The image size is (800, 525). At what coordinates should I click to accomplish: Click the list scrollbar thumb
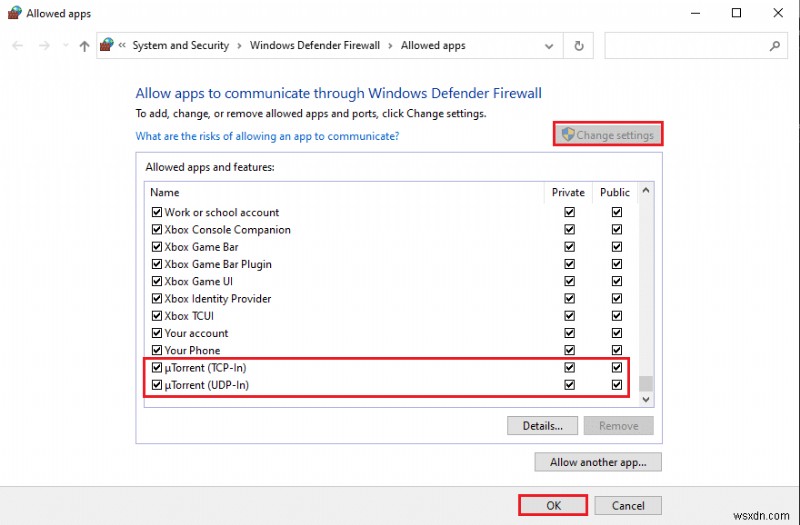click(x=646, y=383)
